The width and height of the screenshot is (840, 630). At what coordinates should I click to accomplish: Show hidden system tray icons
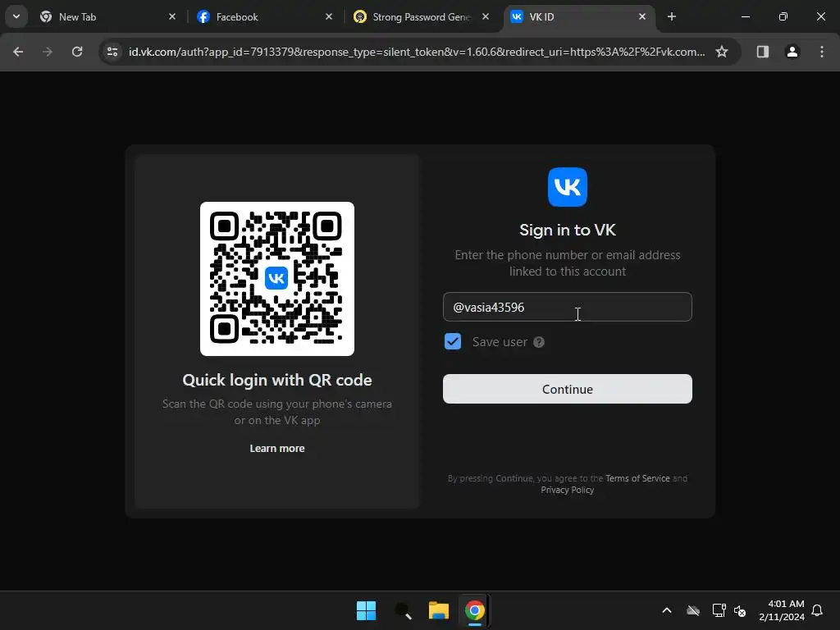[667, 610]
